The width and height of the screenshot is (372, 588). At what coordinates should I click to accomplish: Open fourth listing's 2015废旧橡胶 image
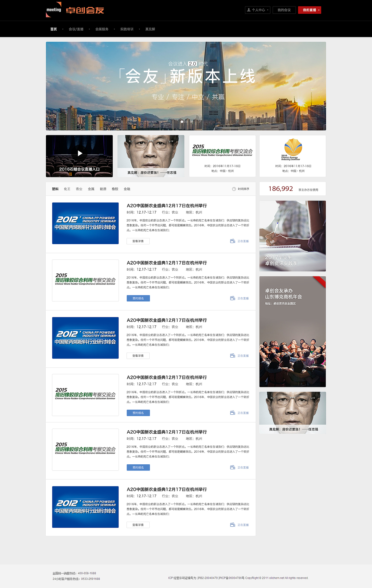(x=85, y=395)
